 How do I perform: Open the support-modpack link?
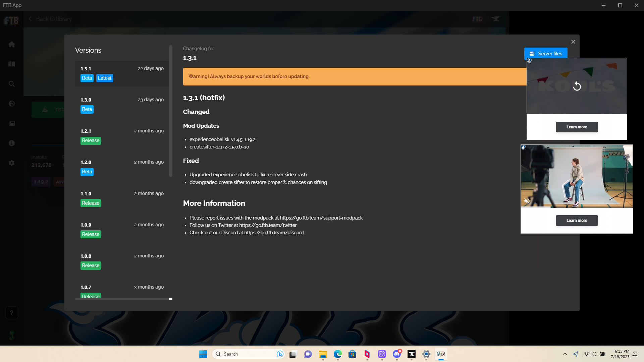[321, 218]
